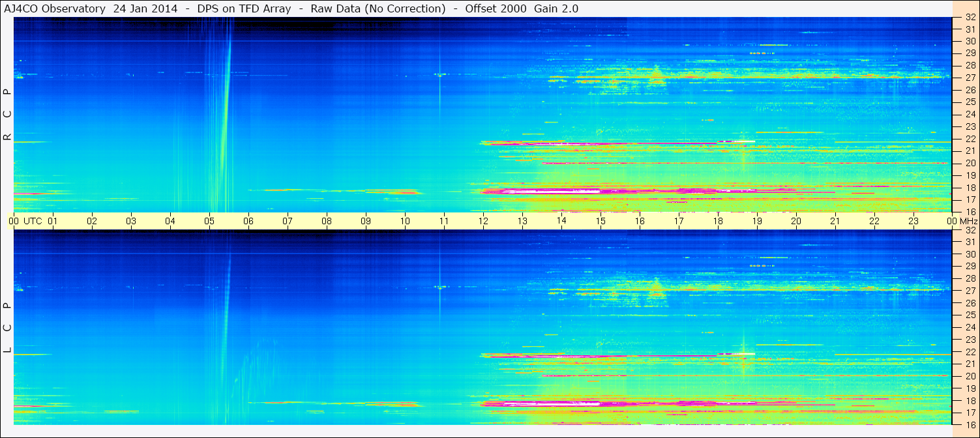Select the 13 hour tick on the time axis
980x438 pixels.
tap(522, 222)
